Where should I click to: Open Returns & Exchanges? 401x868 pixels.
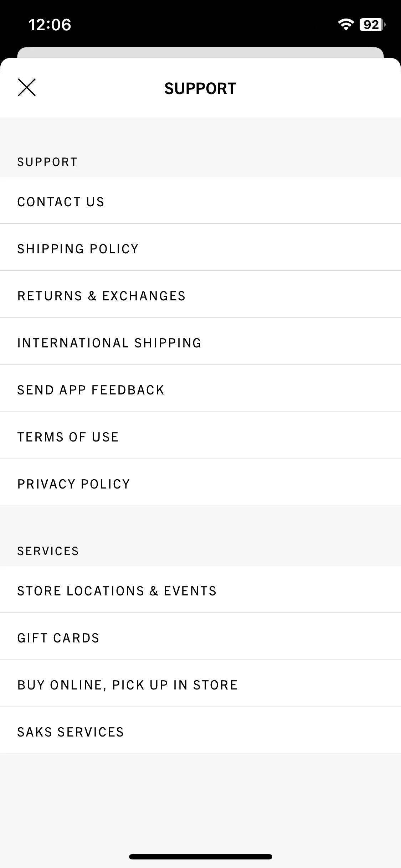click(x=200, y=295)
